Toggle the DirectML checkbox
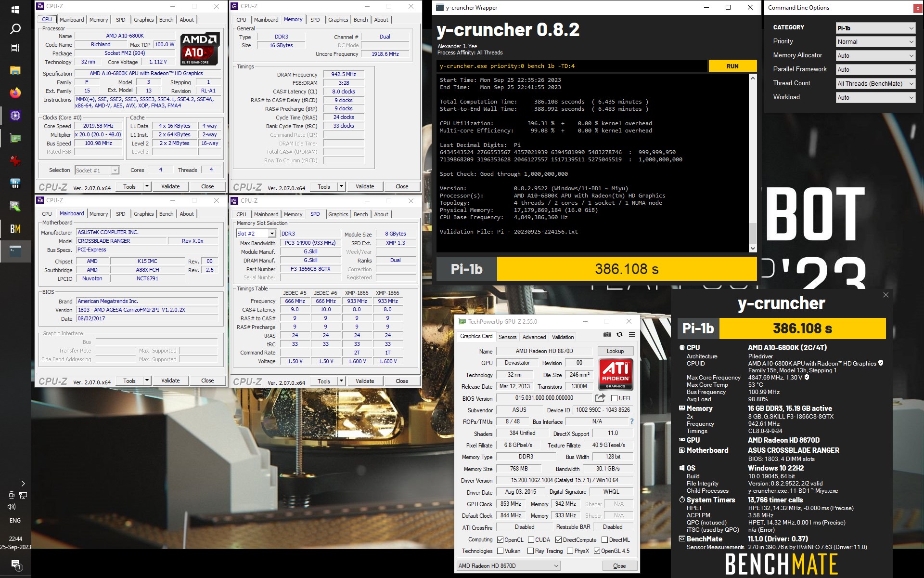 point(604,540)
